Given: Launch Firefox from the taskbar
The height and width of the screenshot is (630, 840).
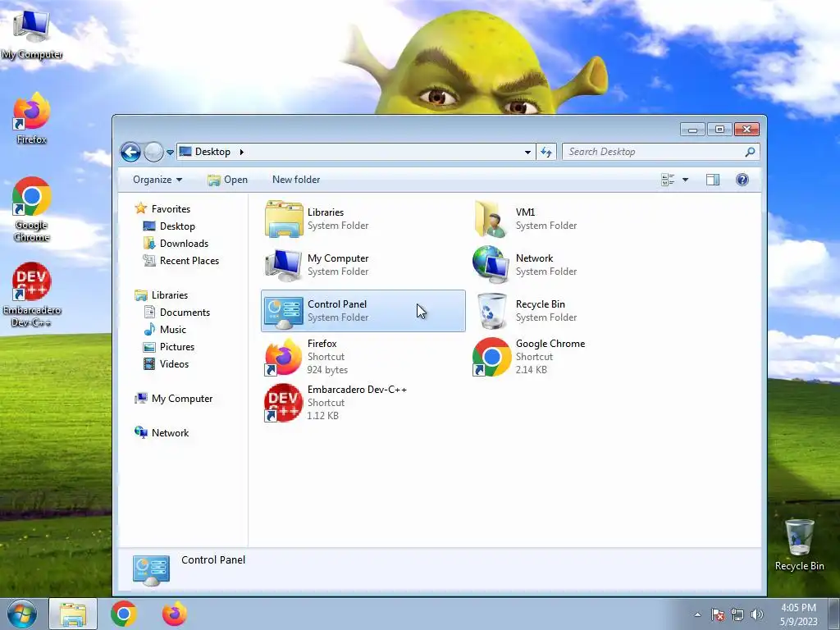Looking at the screenshot, I should (175, 614).
